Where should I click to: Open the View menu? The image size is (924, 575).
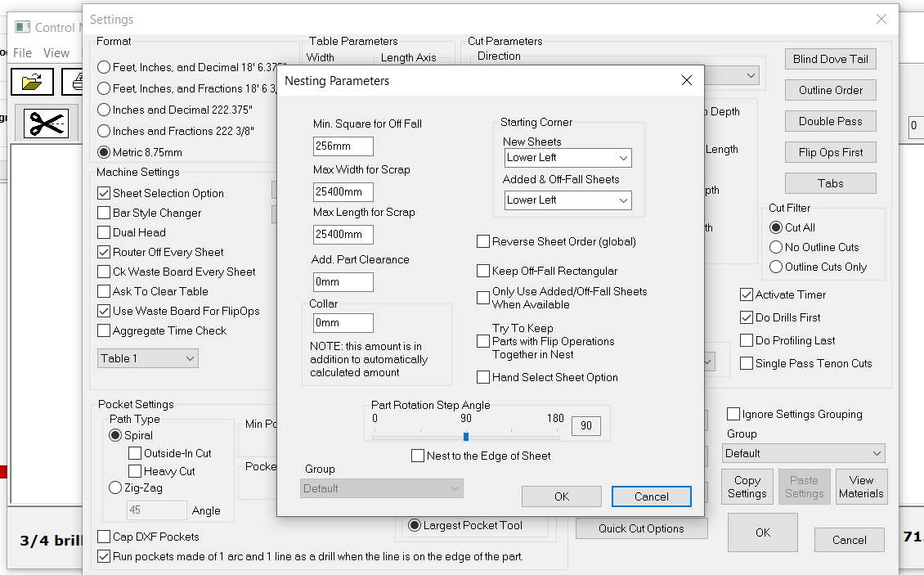click(56, 52)
